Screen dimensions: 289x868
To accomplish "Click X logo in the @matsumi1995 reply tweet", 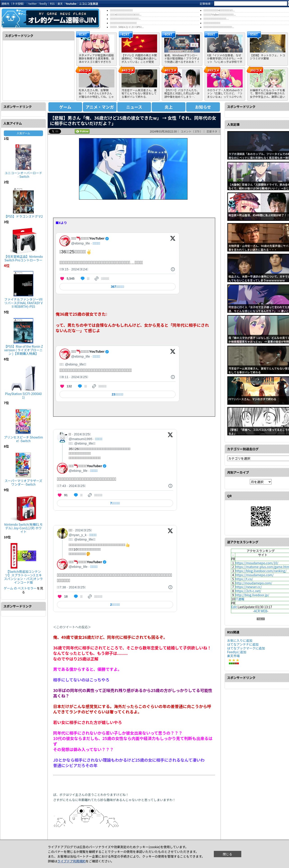I will click(170, 435).
